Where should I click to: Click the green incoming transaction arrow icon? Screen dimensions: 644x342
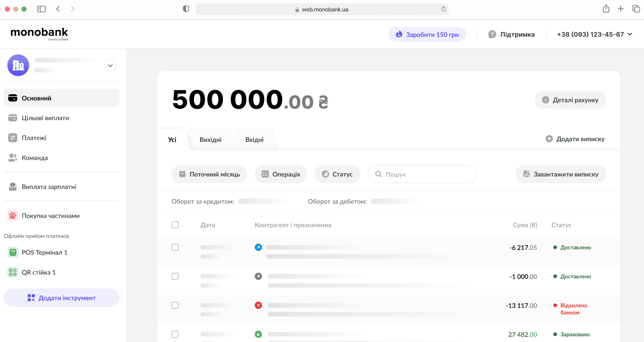point(258,334)
